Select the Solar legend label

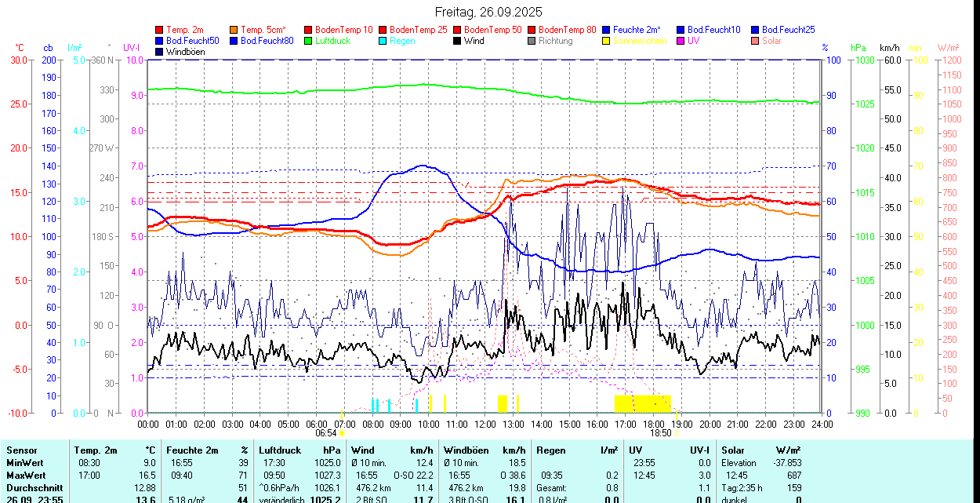(x=771, y=41)
